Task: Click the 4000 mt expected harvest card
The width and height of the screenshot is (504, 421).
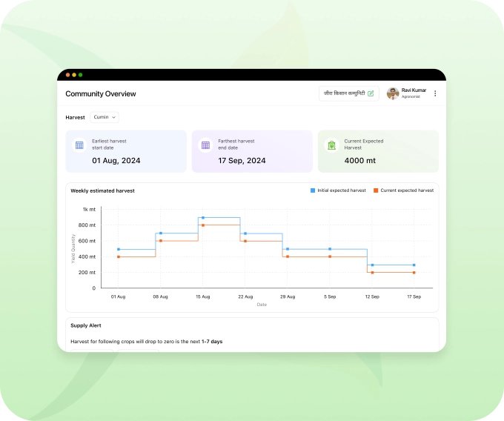Action: pos(378,151)
